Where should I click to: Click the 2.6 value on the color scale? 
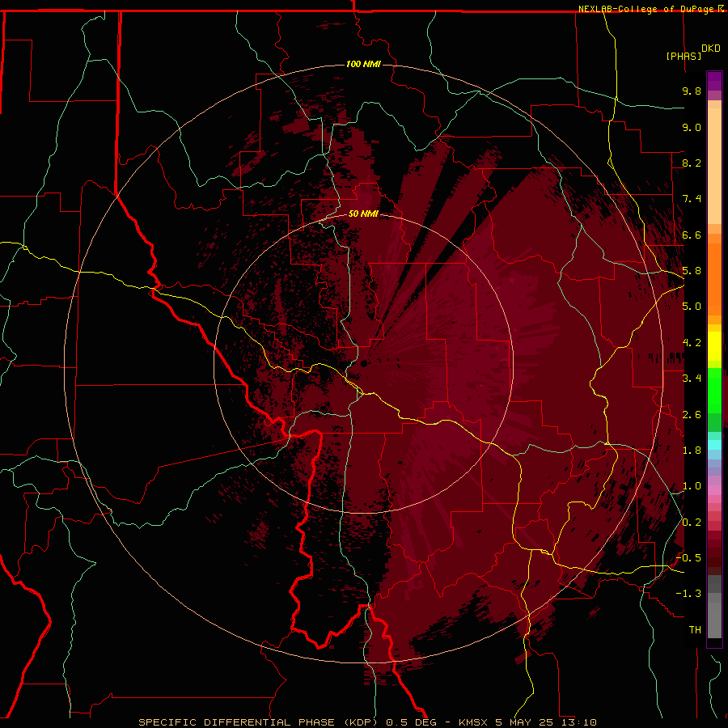[x=692, y=415]
